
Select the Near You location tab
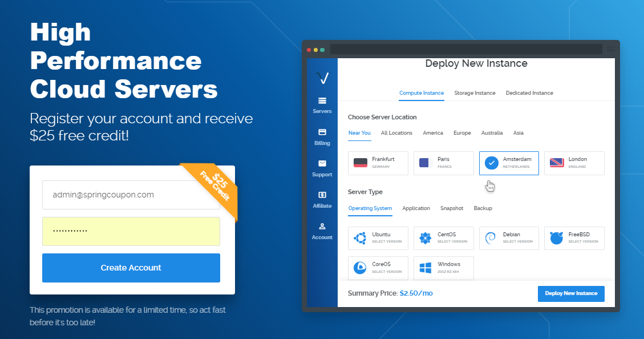(359, 133)
